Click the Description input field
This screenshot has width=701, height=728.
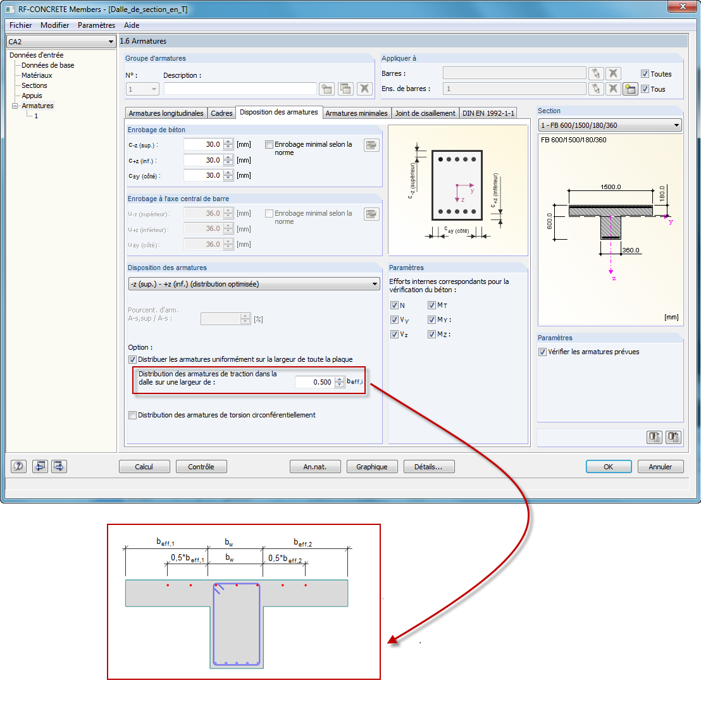pyautogui.click(x=240, y=89)
